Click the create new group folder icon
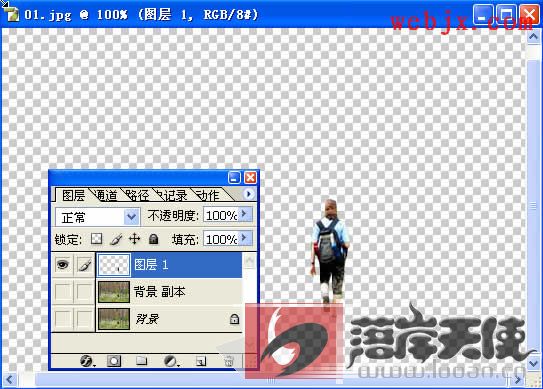Viewport: 543px width, 389px height. click(141, 361)
